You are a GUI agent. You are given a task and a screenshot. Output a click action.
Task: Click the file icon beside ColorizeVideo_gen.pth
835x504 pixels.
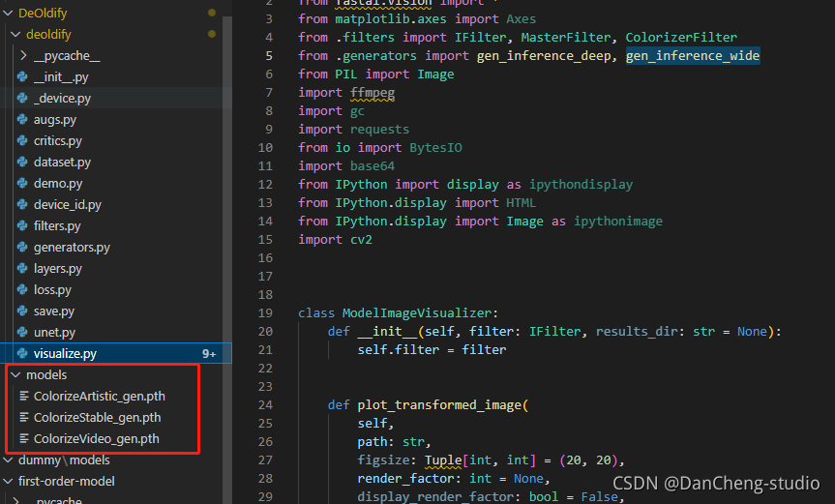click(x=24, y=438)
